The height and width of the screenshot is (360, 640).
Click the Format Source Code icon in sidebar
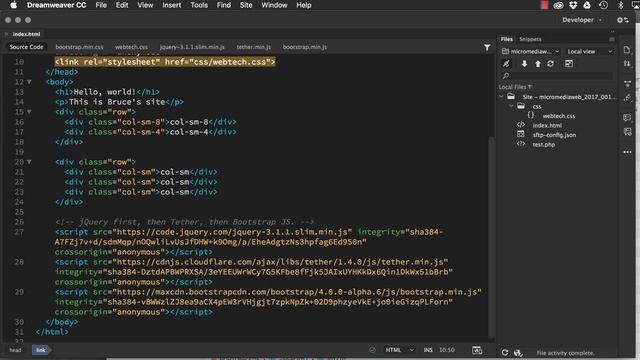point(627,97)
